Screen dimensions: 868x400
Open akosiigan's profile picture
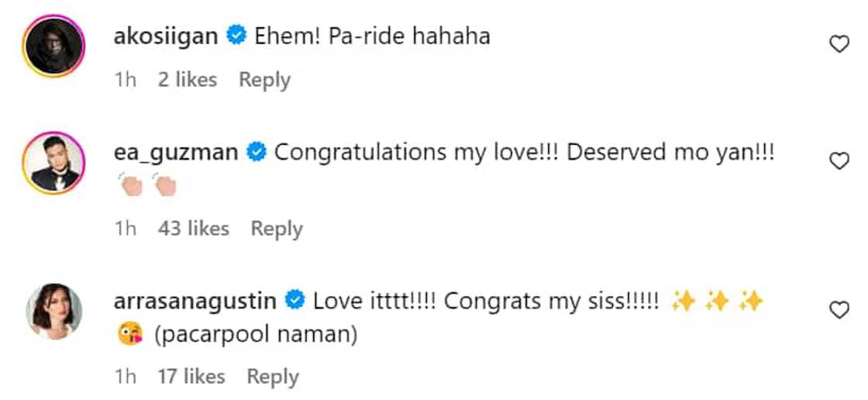[54, 46]
